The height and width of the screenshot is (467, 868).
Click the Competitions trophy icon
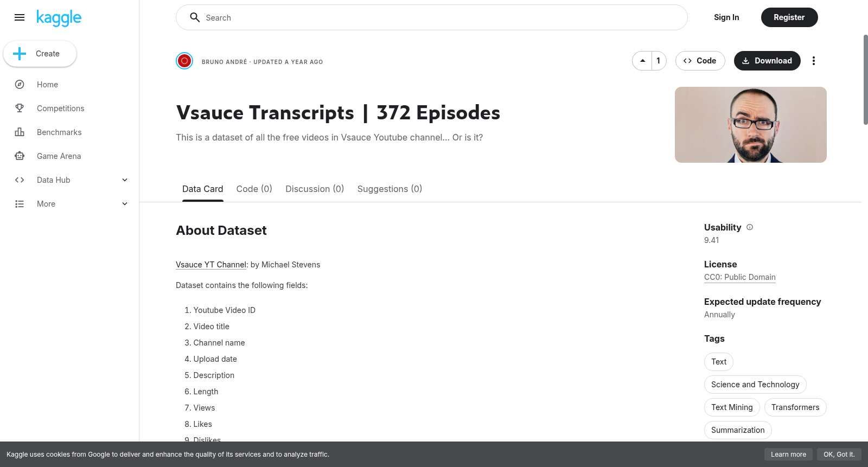20,108
